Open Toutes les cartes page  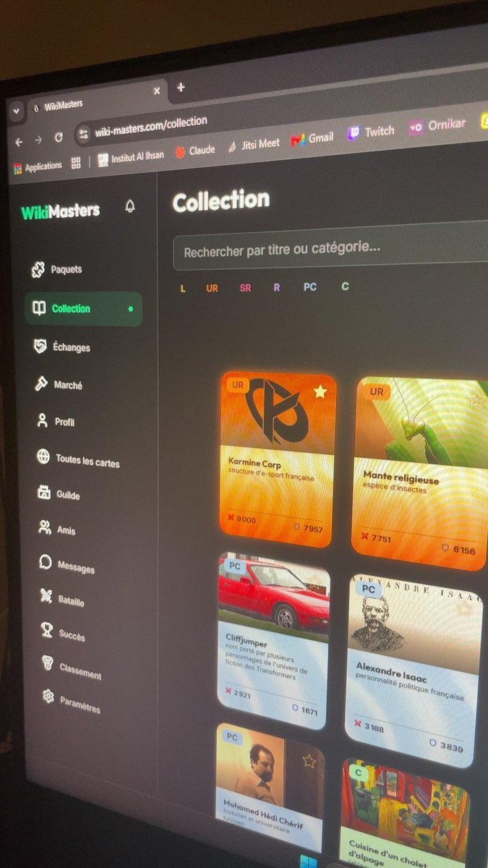[x=78, y=460]
